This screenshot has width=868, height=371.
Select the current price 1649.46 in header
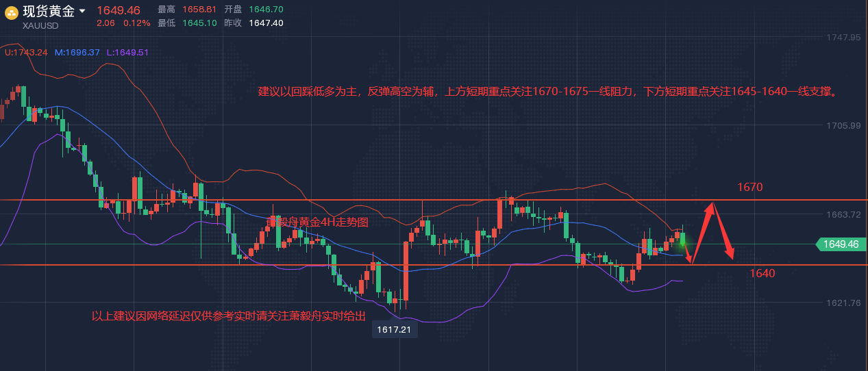[x=118, y=10]
